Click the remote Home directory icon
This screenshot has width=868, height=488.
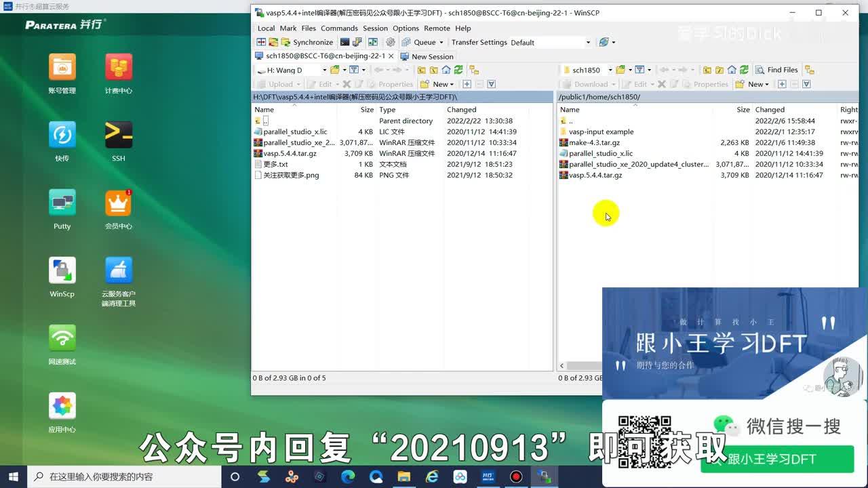point(732,70)
